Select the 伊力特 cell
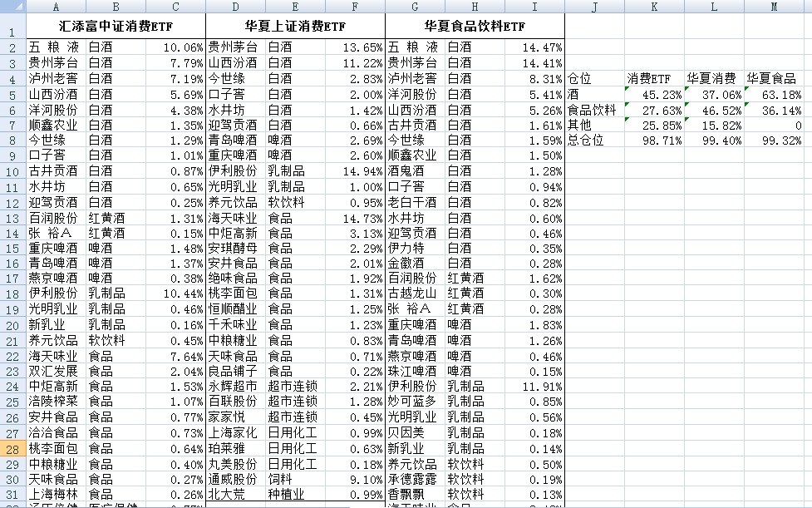Screen dimensions: 812x508 [416, 249]
